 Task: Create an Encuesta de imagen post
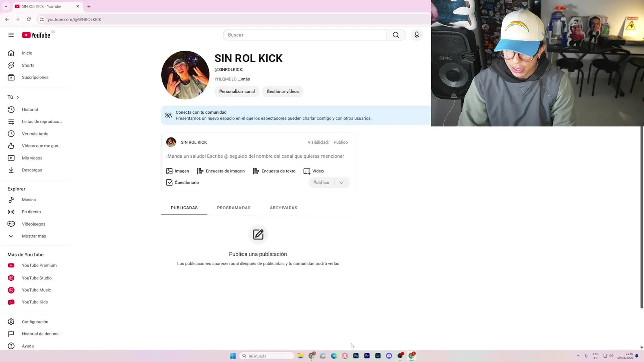pos(221,171)
